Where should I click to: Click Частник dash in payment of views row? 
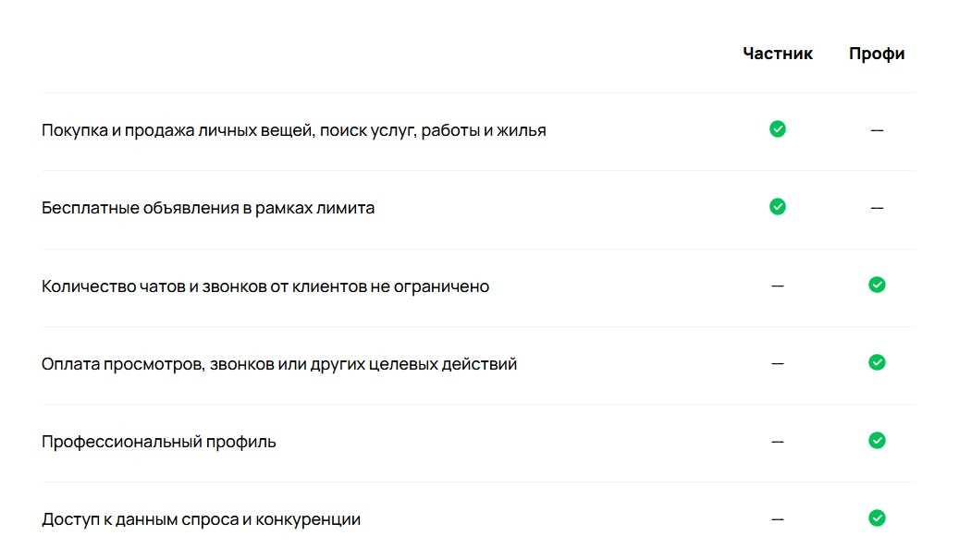coord(778,364)
